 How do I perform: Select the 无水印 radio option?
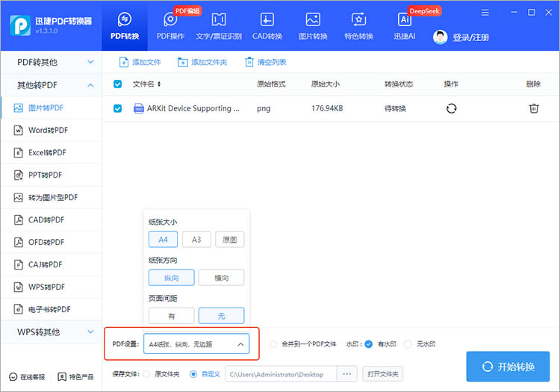(408, 344)
